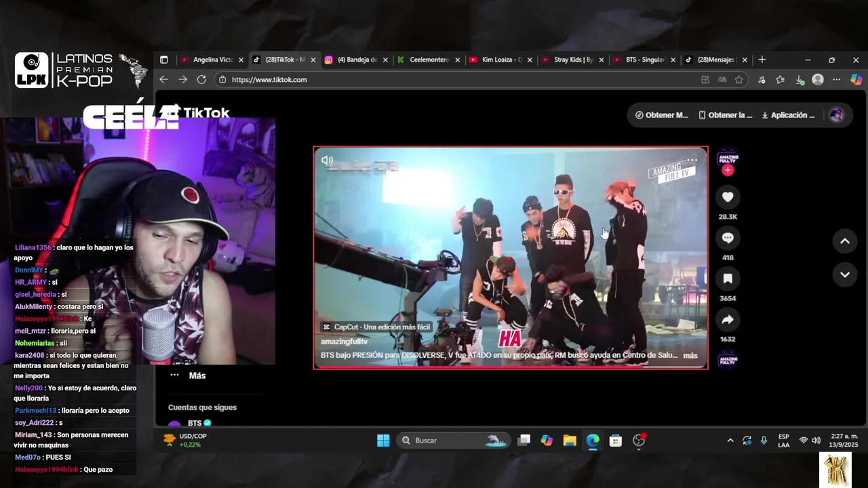868x488 pixels.
Task: Close the (28)TikTok active tab
Action: (313, 60)
